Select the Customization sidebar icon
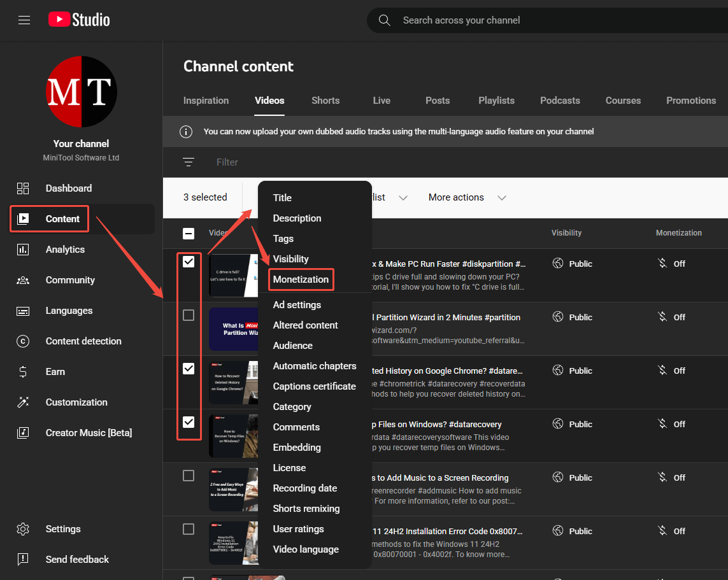 [x=23, y=402]
